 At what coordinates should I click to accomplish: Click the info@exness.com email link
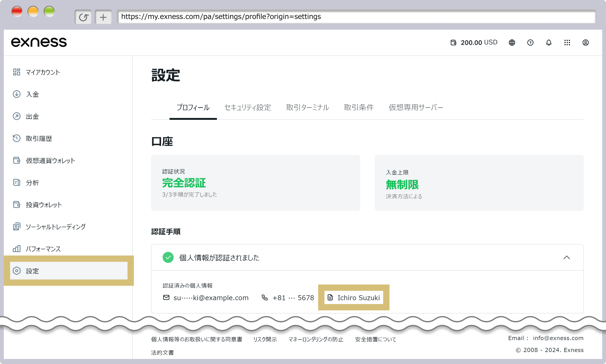coord(558,338)
